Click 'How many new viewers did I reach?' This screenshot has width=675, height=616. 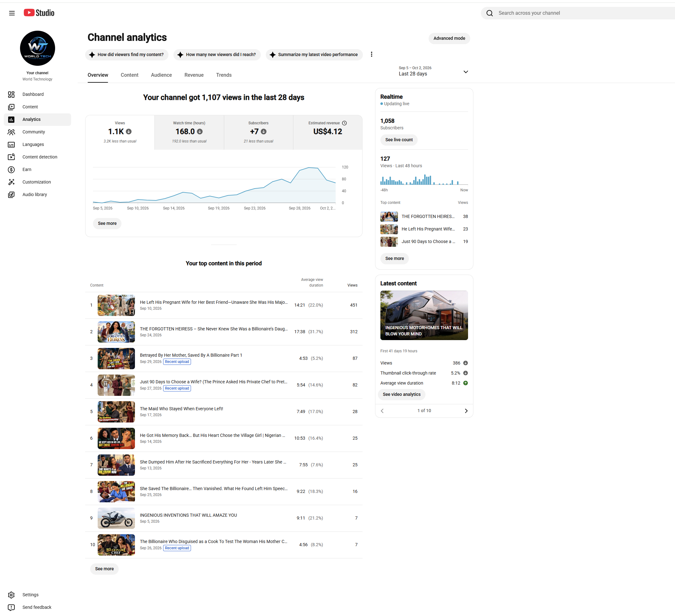click(x=217, y=54)
